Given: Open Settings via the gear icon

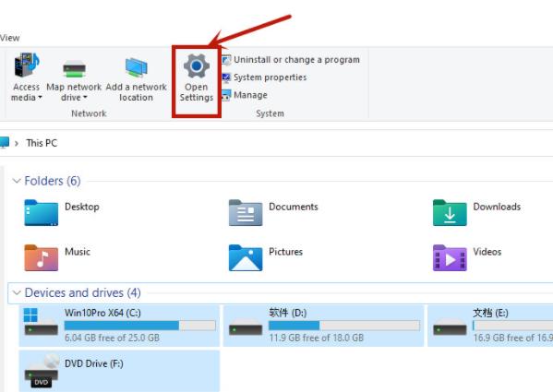Looking at the screenshot, I should 197,65.
